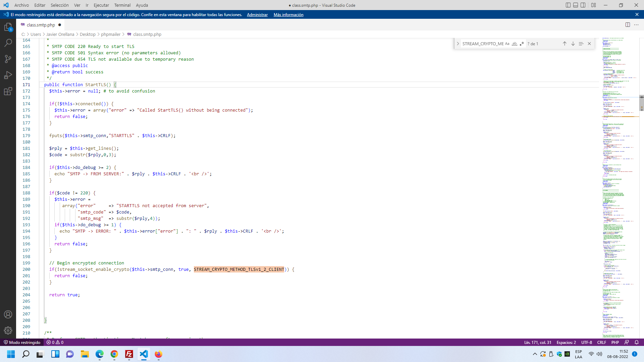Toggle Use Regular Expression in the find box
This screenshot has width=644, height=362.
pos(522,44)
